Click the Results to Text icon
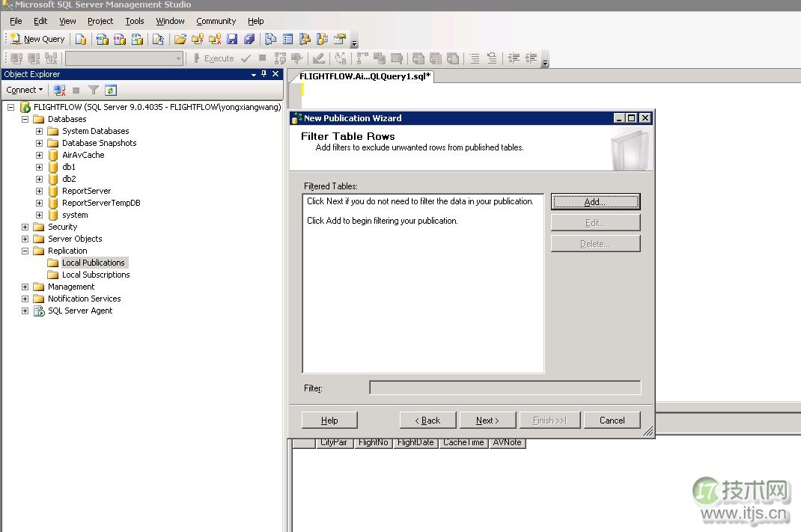This screenshot has width=801, height=532. [x=418, y=58]
